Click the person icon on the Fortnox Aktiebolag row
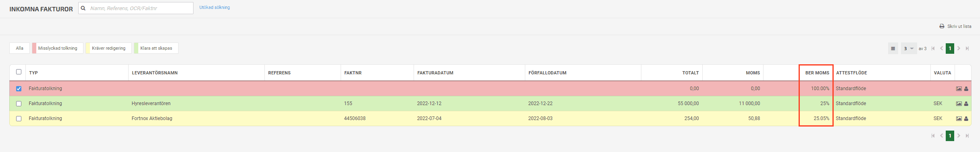Viewport: 980px width, 152px height. [966, 119]
